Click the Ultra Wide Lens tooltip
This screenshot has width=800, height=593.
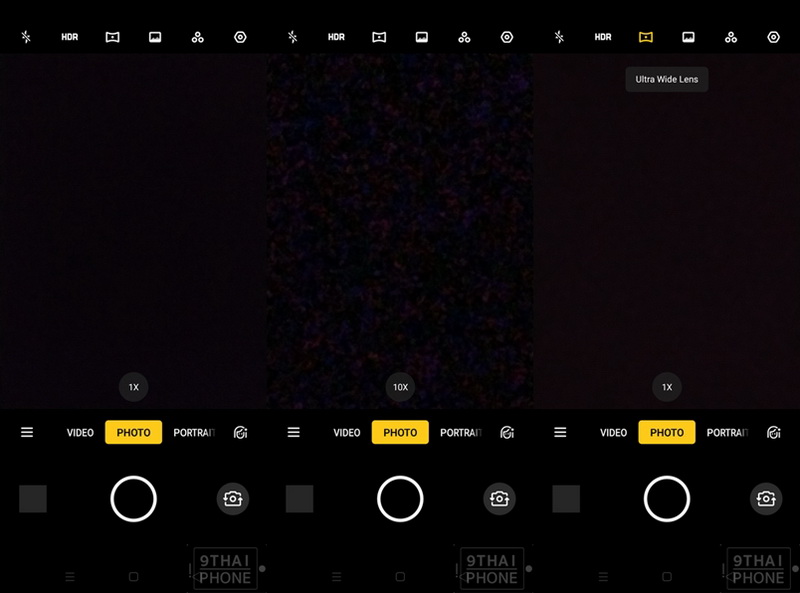click(667, 79)
